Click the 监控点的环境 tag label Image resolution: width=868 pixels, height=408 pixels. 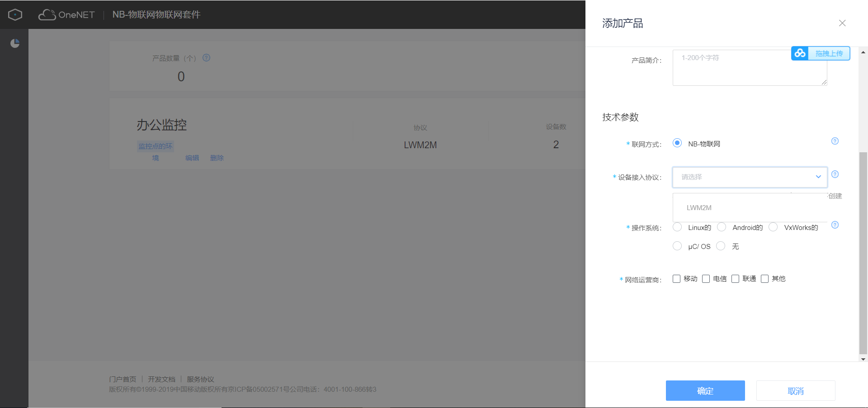pyautogui.click(x=156, y=152)
